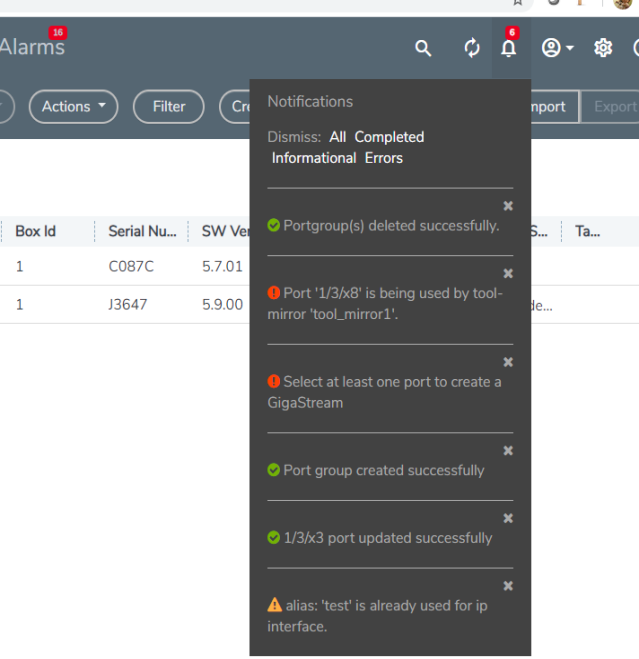Click orange warning icon on alias message
The image size is (639, 659).
275,605
